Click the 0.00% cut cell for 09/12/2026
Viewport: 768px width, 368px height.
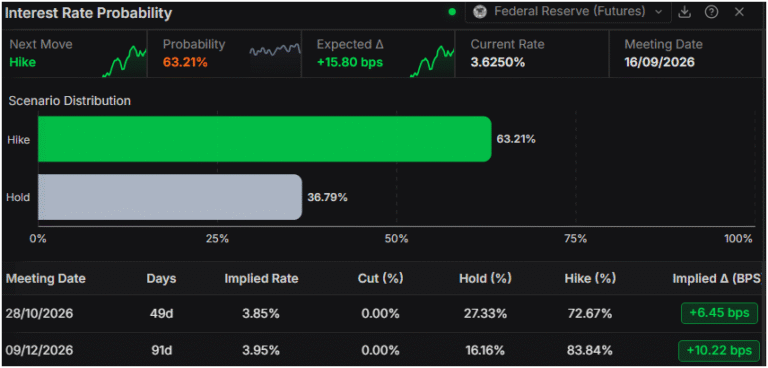pos(380,350)
